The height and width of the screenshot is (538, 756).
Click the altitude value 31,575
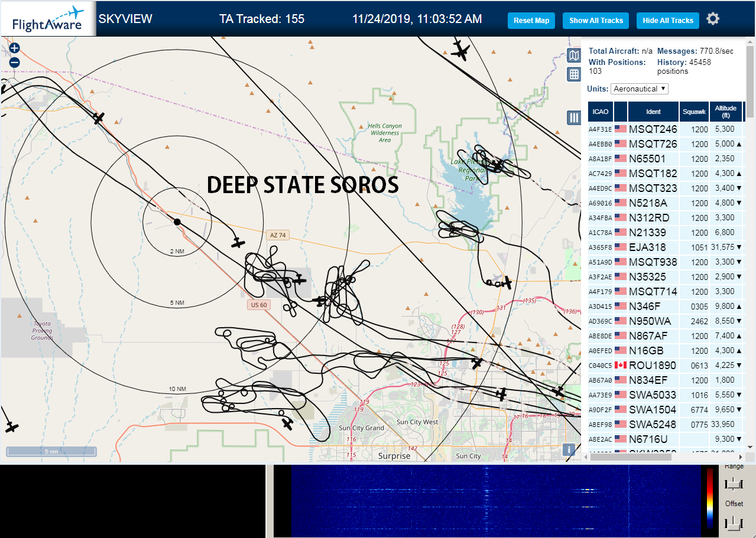pyautogui.click(x=723, y=247)
